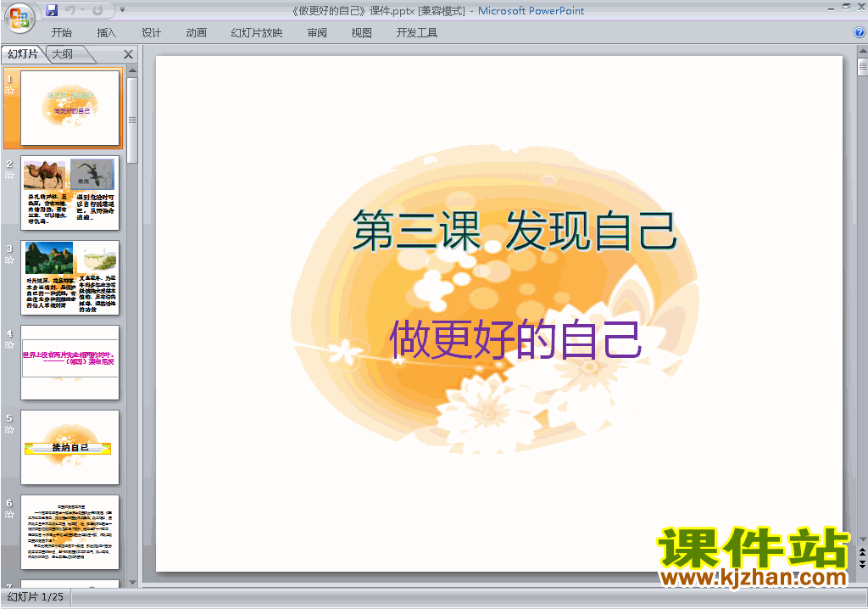The height and width of the screenshot is (609, 868).
Task: Click the animation star beside slide 5
Action: 9,429
